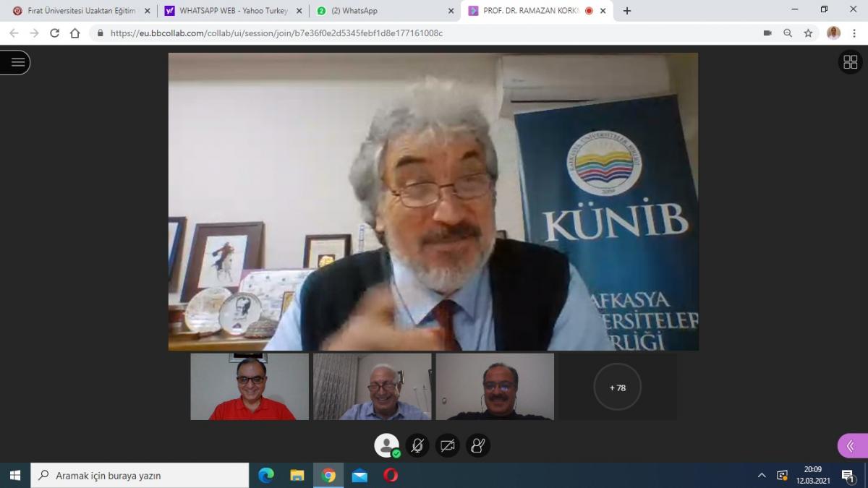Launch Opera browser from the taskbar

click(391, 475)
